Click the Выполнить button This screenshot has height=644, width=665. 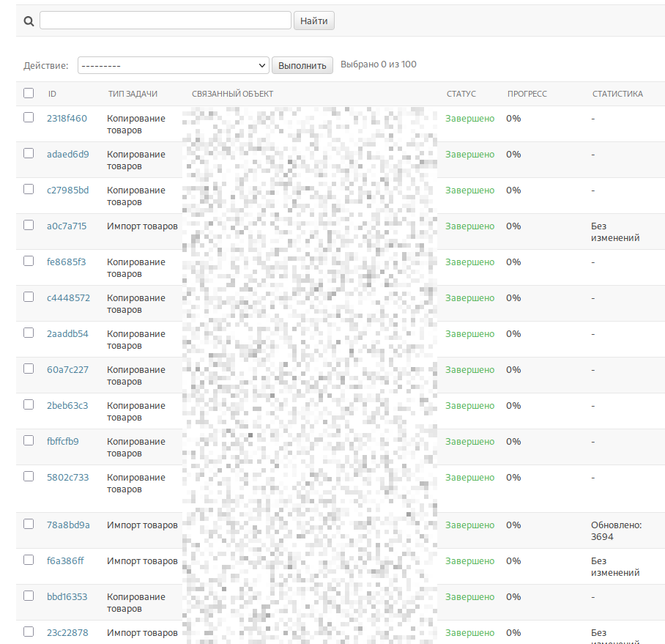(x=302, y=65)
